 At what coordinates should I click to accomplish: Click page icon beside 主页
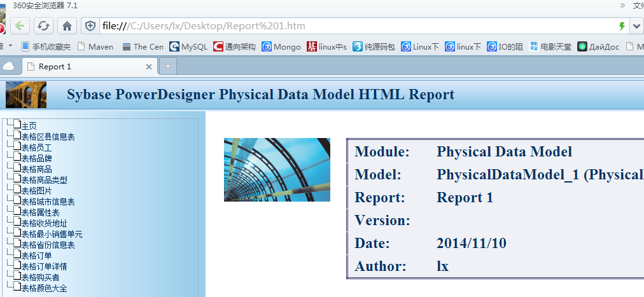17,124
